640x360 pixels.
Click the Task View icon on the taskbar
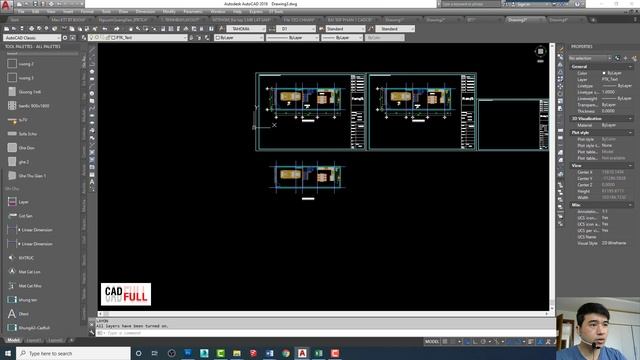(155, 353)
